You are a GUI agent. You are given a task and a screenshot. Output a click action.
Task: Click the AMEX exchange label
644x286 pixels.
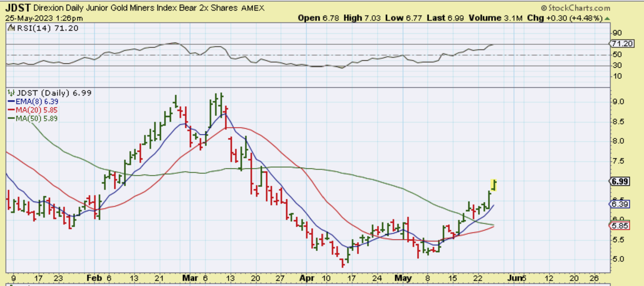[253, 8]
